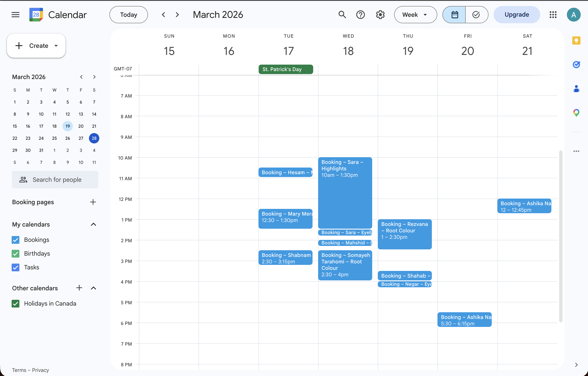This screenshot has width=588, height=376.
Task: Click the Today button
Action: pyautogui.click(x=128, y=15)
